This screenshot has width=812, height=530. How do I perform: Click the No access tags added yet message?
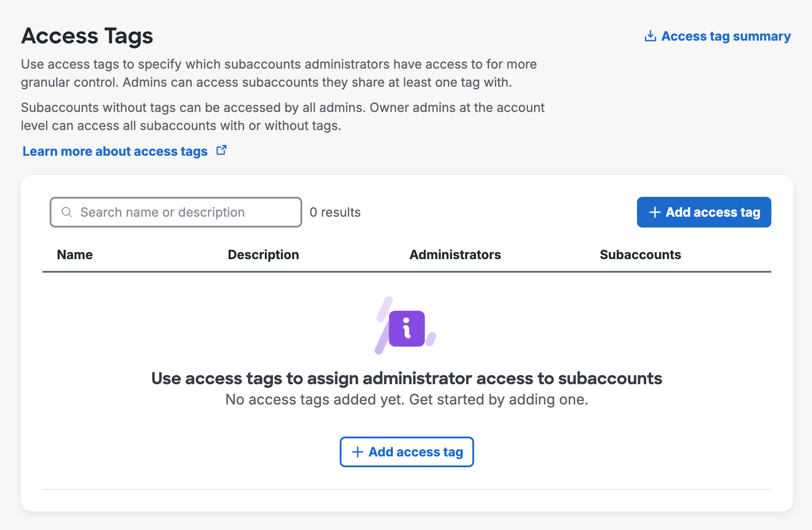coord(407,400)
